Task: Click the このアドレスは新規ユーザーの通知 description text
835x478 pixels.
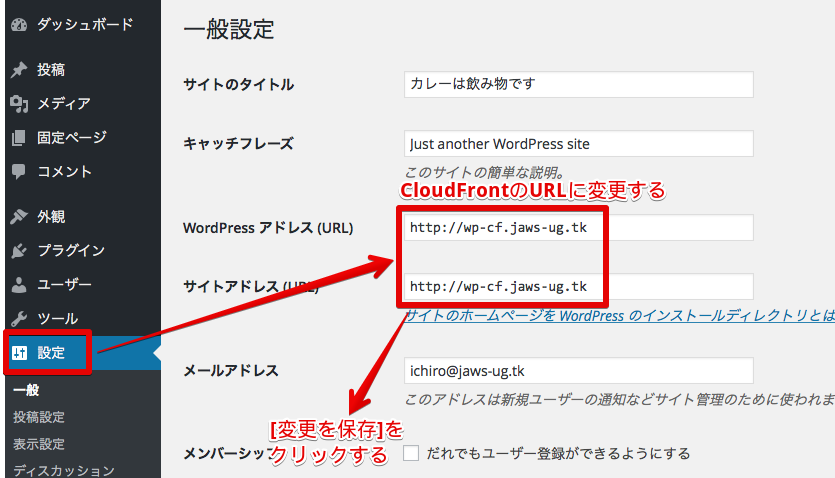Action: (620, 399)
